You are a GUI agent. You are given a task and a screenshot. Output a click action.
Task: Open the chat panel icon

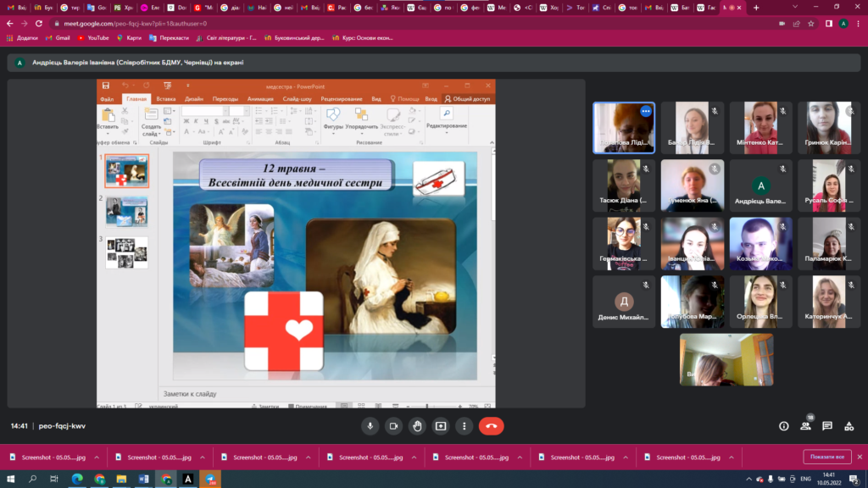[827, 426]
